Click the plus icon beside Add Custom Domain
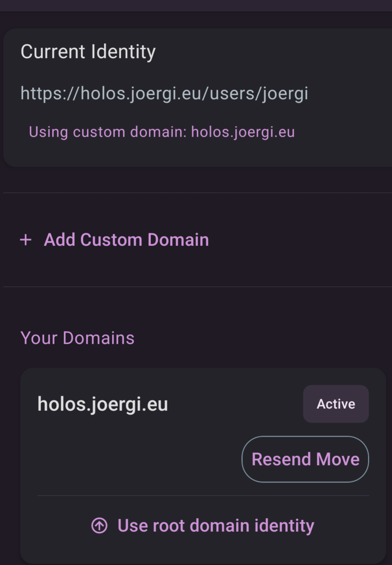 [26, 240]
